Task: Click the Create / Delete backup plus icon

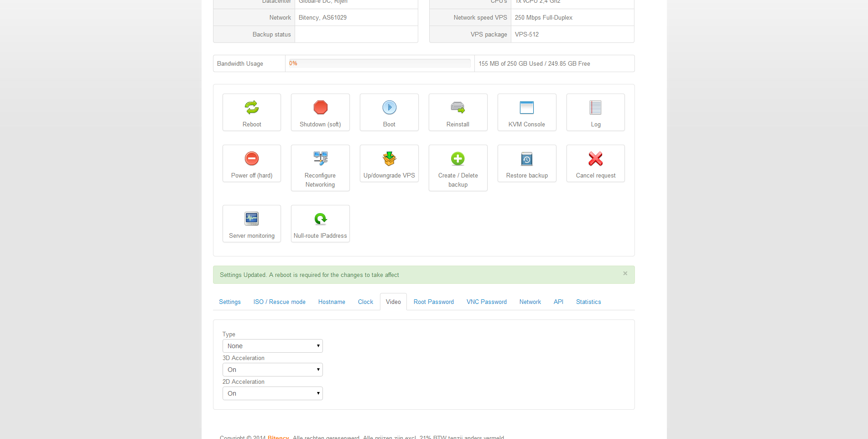Action: point(457,159)
